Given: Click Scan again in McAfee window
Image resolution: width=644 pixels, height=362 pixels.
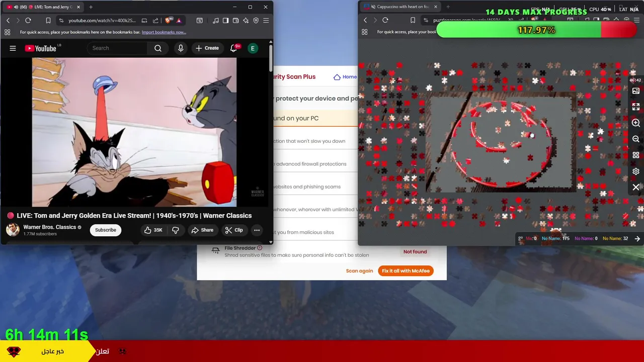Looking at the screenshot, I should (x=359, y=271).
